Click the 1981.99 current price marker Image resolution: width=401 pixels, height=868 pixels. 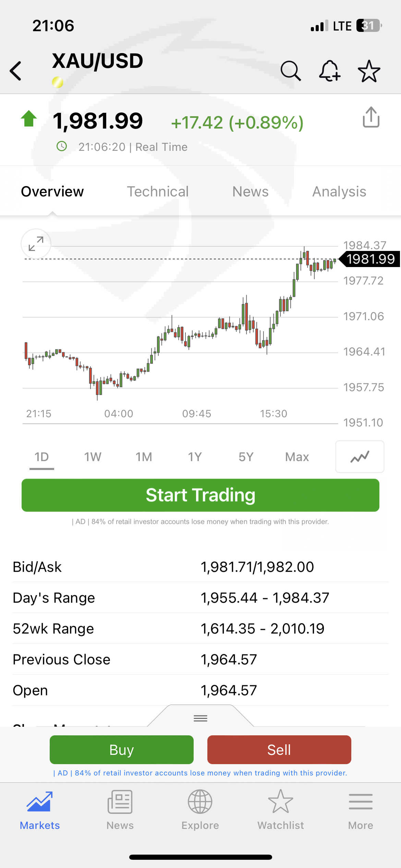[x=370, y=259]
